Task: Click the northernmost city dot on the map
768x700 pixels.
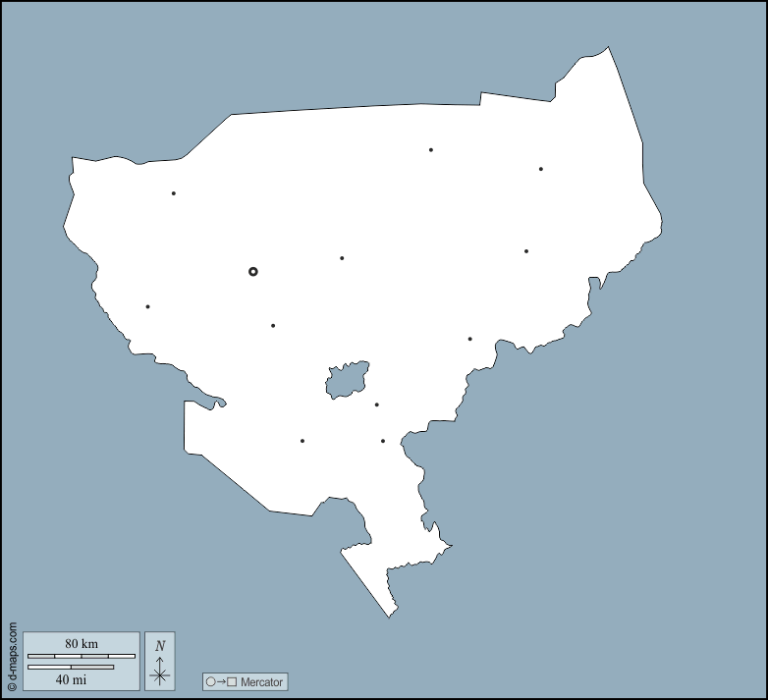Action: [430, 150]
